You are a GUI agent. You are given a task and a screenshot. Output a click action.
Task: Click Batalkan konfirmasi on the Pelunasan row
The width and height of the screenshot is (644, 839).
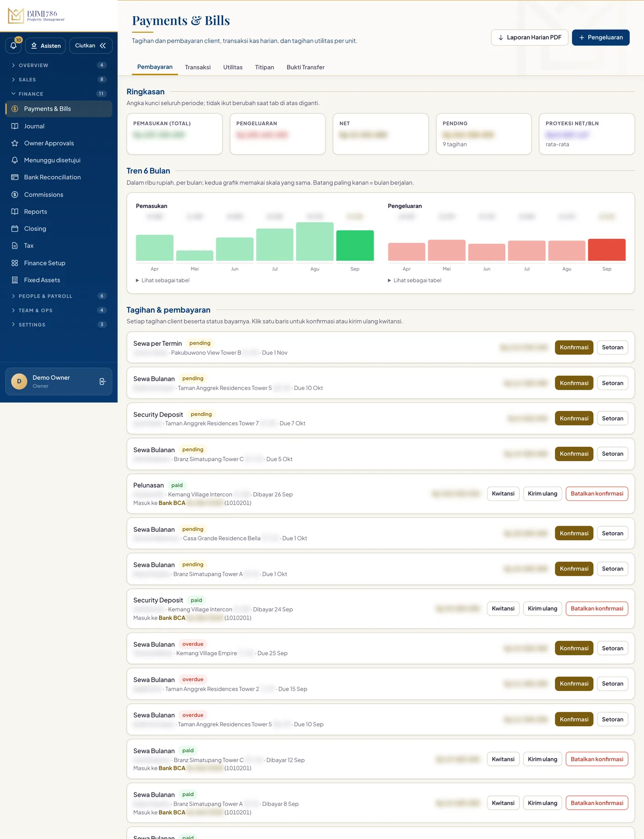[x=597, y=494]
